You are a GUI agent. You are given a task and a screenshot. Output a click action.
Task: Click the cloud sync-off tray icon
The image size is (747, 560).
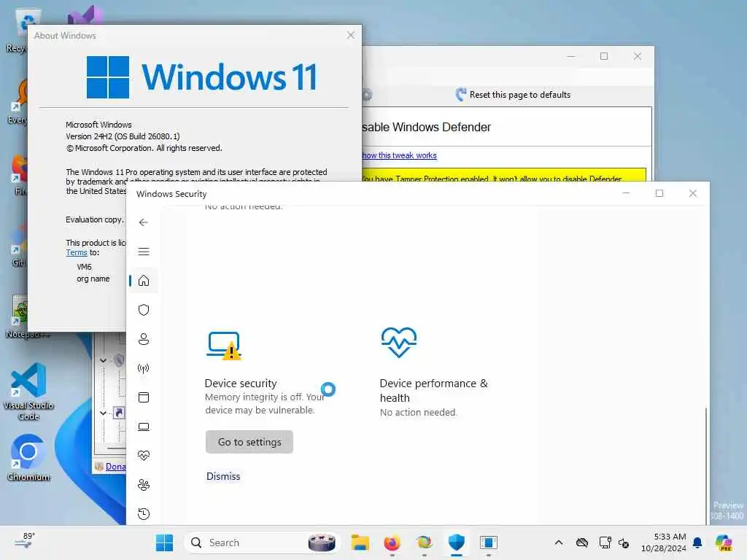click(x=581, y=542)
